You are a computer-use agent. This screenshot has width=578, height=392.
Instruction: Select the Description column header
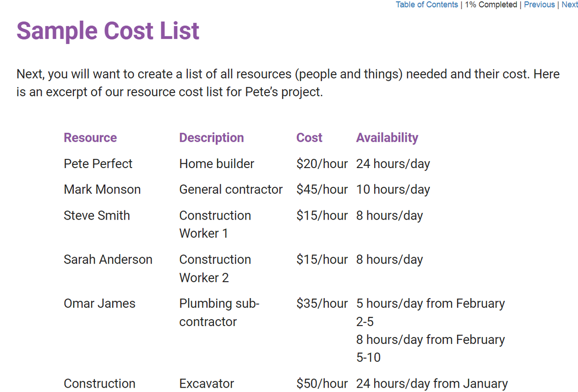click(x=211, y=138)
